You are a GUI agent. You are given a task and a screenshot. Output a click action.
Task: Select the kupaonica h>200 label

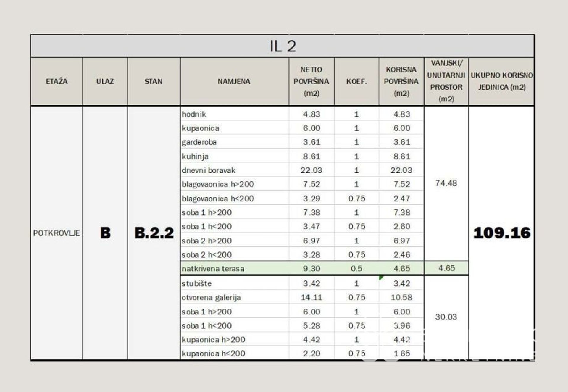(213, 340)
